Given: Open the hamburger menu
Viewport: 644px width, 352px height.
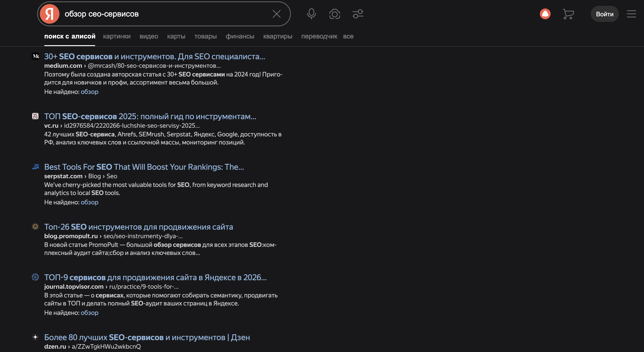Looking at the screenshot, I should (x=631, y=14).
